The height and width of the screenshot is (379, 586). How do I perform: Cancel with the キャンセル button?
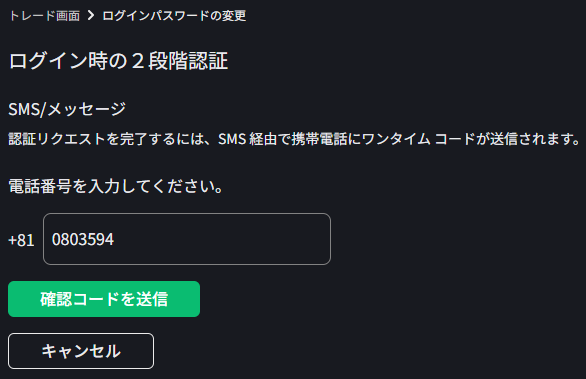point(81,351)
